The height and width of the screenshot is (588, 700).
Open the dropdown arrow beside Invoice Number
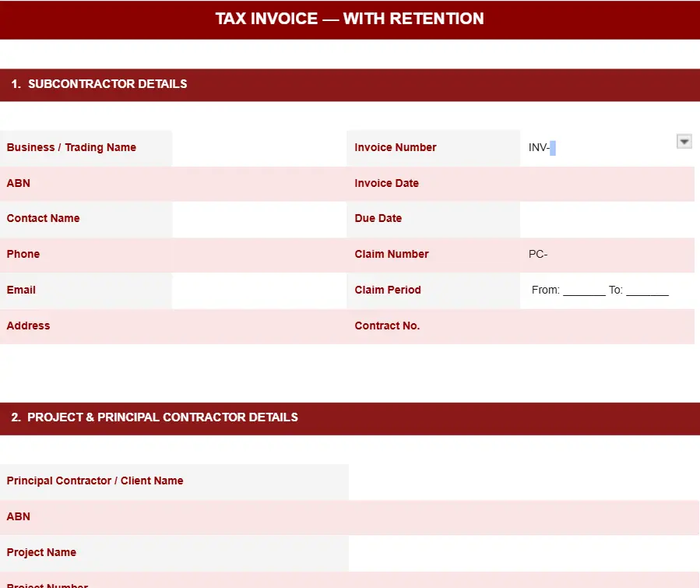pos(684,141)
